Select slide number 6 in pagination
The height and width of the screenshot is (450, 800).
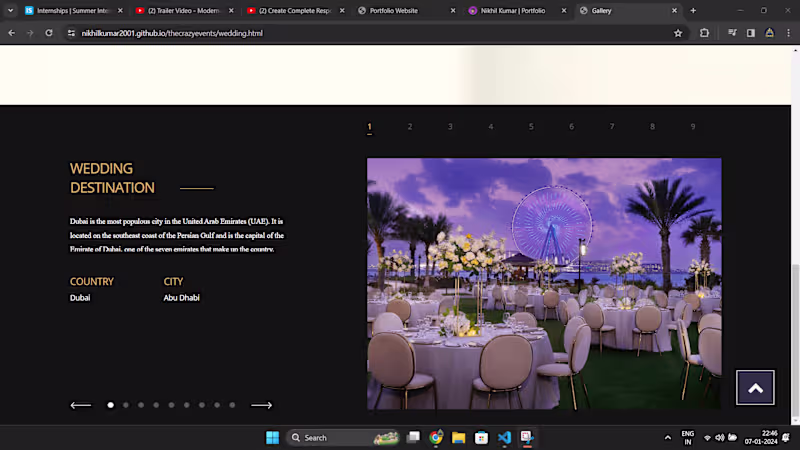pos(571,127)
